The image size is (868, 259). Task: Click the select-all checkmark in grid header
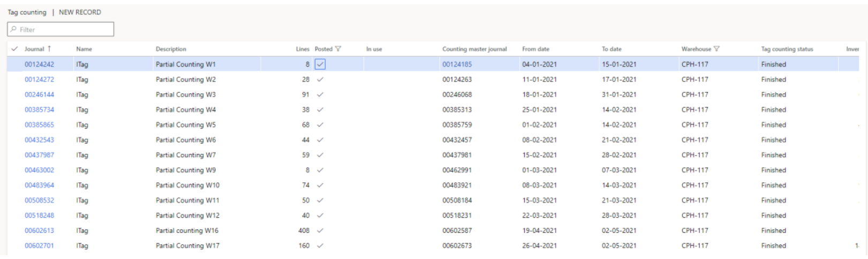point(14,49)
